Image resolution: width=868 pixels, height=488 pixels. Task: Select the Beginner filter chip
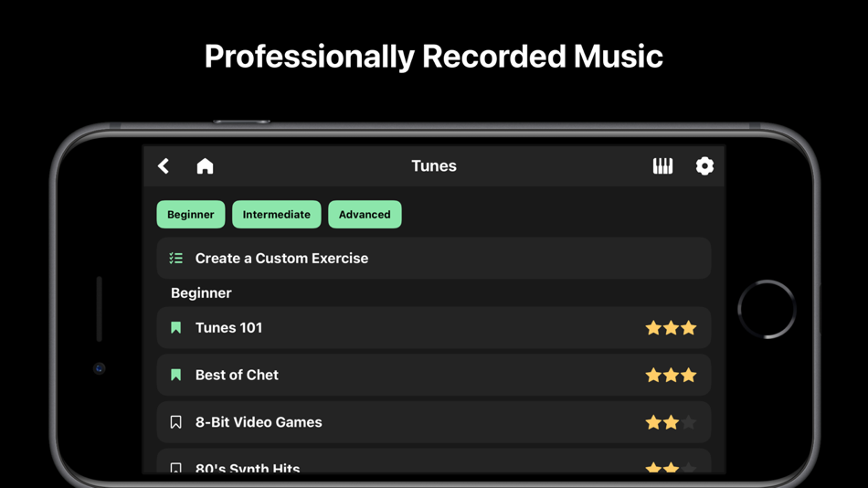(x=191, y=215)
